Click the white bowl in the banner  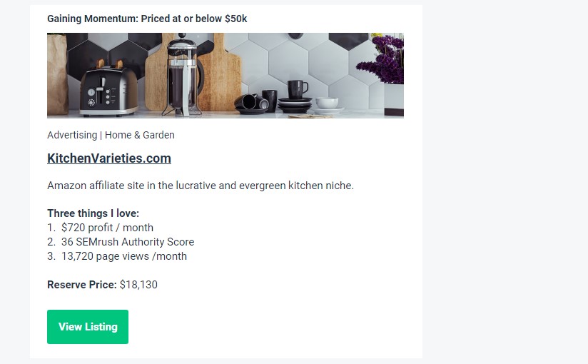(327, 103)
